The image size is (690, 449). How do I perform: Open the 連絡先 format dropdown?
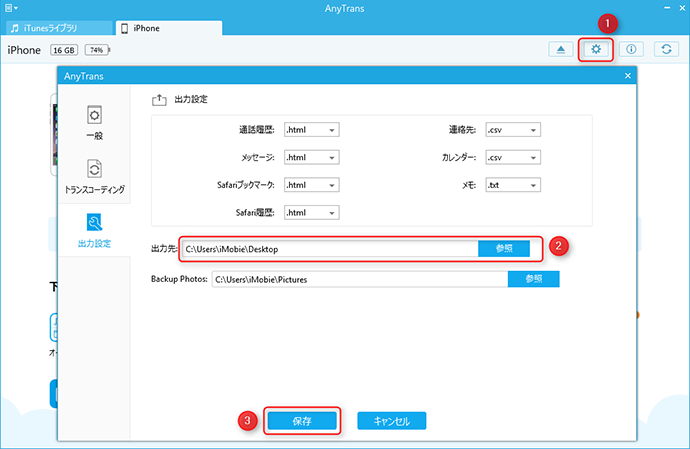(x=513, y=130)
